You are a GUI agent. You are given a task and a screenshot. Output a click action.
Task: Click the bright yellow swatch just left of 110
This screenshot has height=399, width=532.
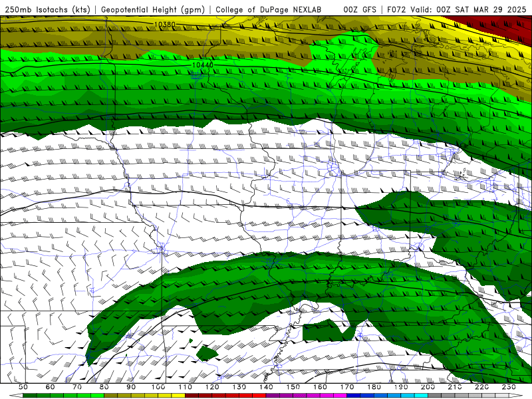pyautogui.click(x=178, y=396)
